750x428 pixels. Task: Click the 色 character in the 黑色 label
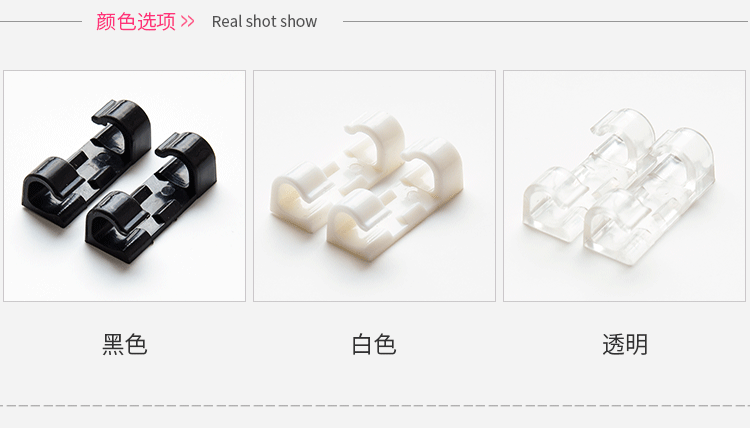[136, 344]
